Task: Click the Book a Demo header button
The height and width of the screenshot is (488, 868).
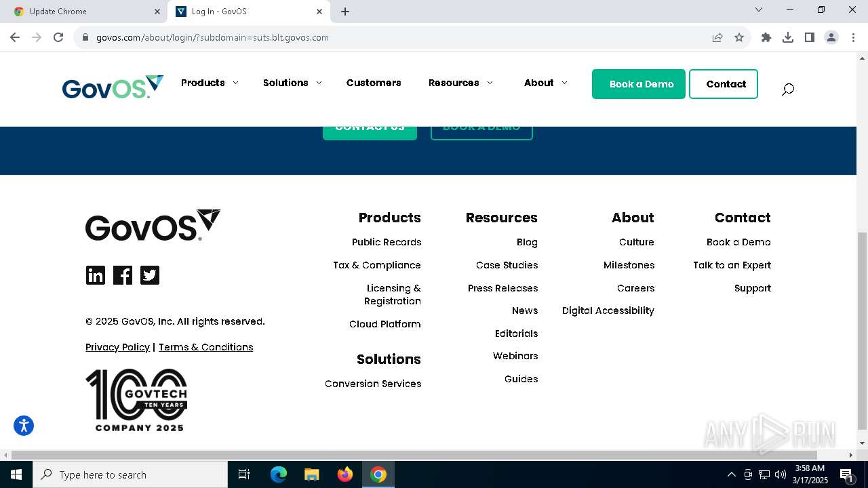Action: point(639,84)
